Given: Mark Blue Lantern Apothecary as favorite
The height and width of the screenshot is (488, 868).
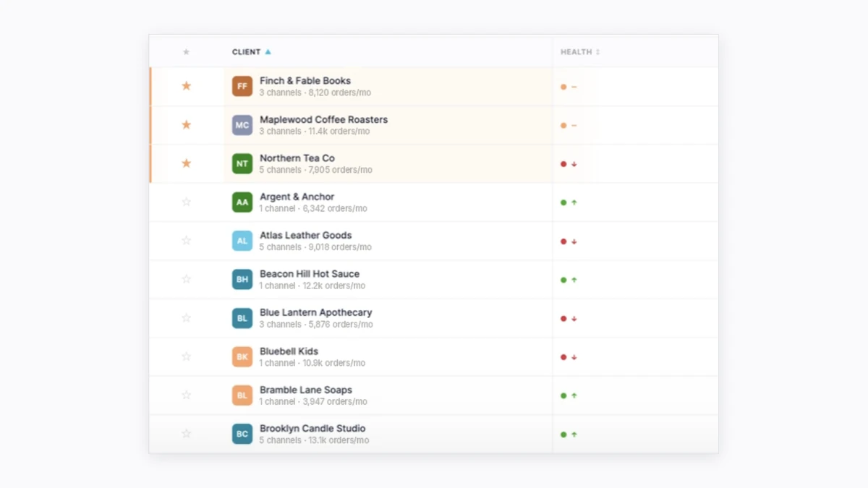Looking at the screenshot, I should [186, 318].
